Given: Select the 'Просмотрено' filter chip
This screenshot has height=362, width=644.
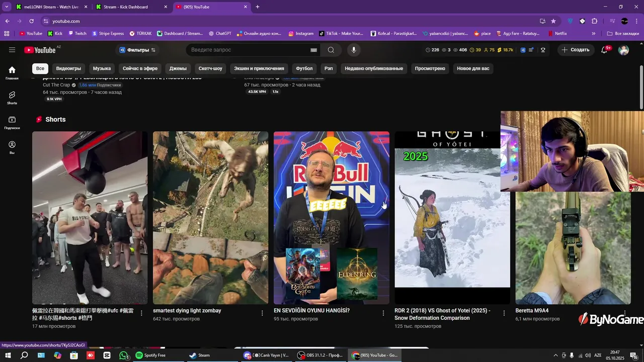Looking at the screenshot, I should tap(430, 68).
